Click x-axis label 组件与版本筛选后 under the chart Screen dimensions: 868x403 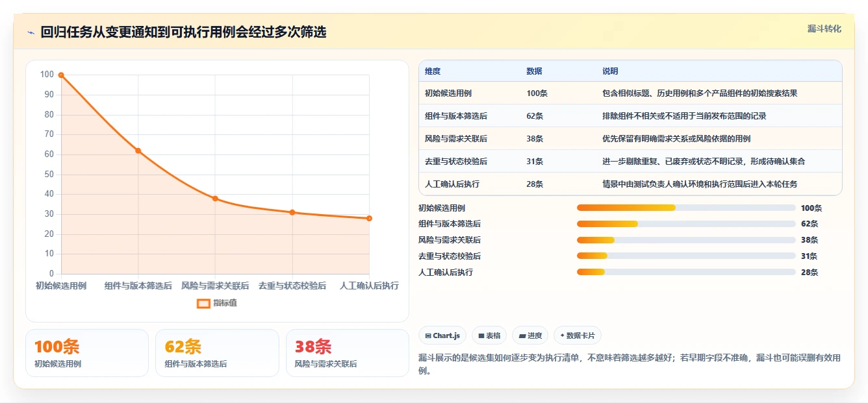138,286
